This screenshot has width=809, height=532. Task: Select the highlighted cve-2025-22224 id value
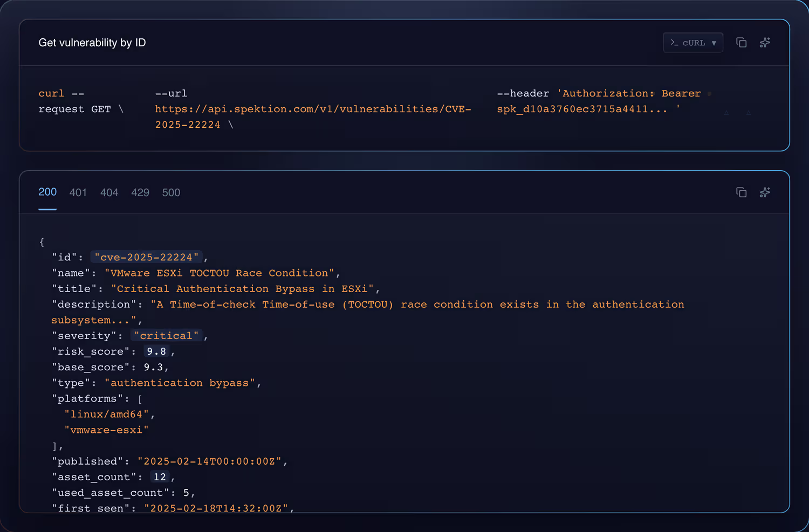pyautogui.click(x=146, y=257)
